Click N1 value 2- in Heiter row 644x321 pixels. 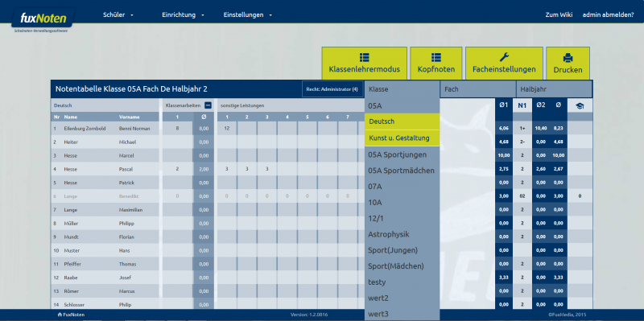tap(522, 142)
